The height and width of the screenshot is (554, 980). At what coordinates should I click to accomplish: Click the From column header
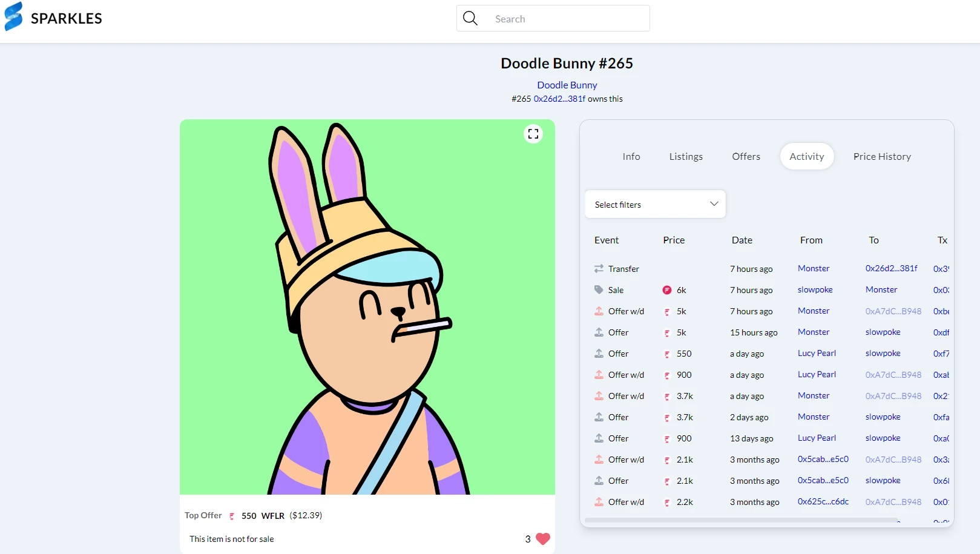coord(811,240)
